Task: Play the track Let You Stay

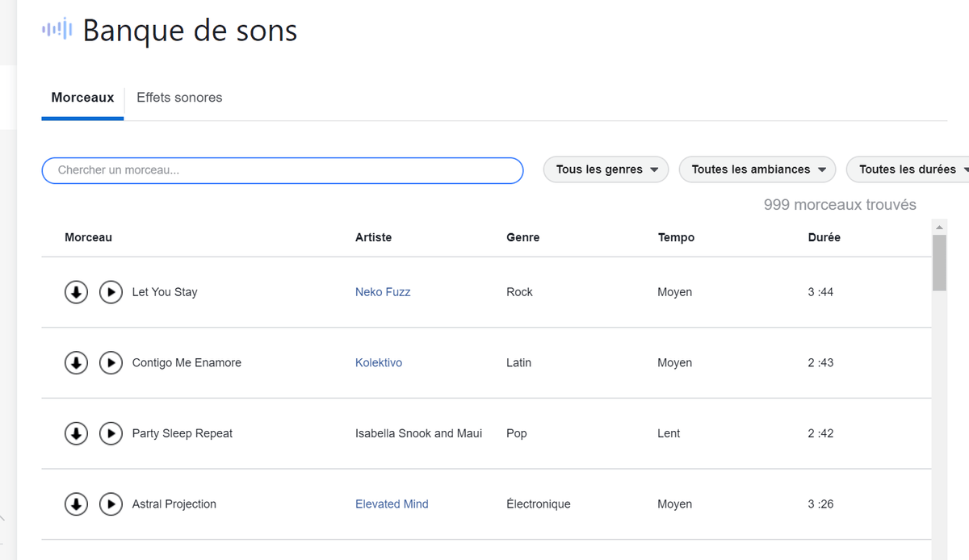Action: [111, 292]
